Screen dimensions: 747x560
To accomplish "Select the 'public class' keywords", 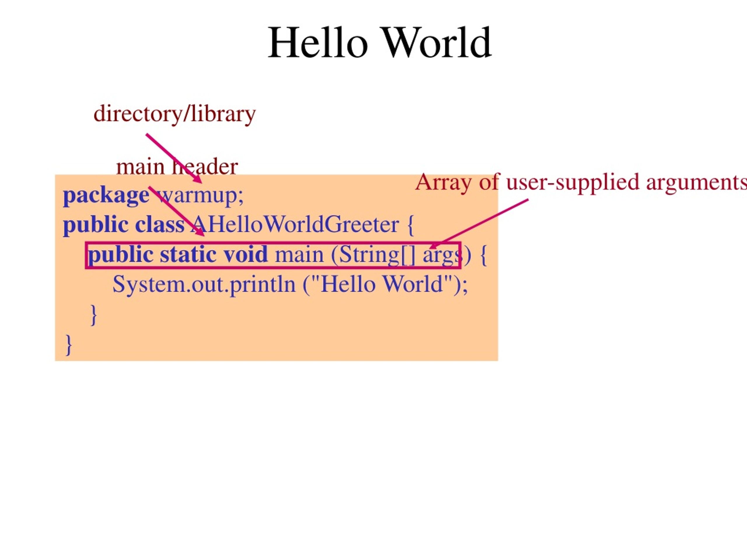I will 124,225.
